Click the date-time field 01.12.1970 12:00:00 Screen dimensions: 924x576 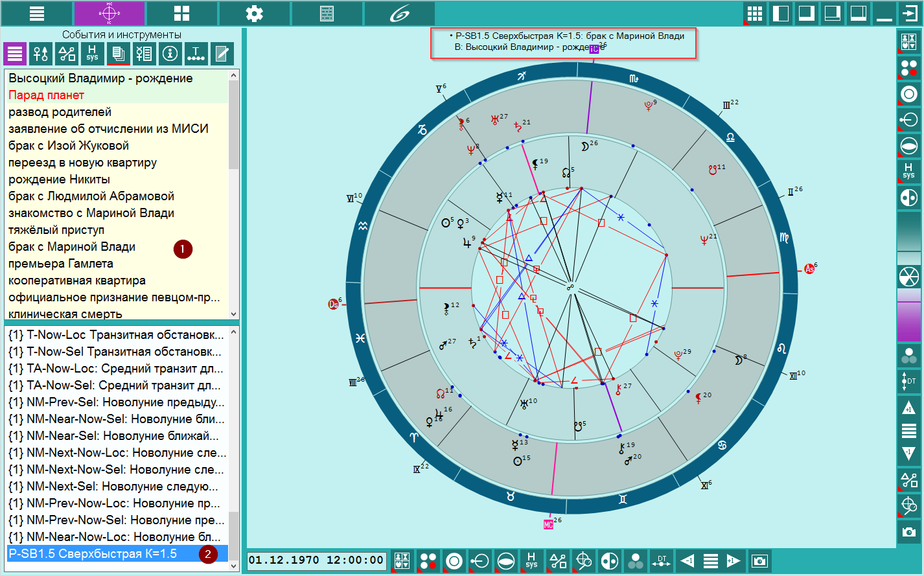[x=317, y=560]
